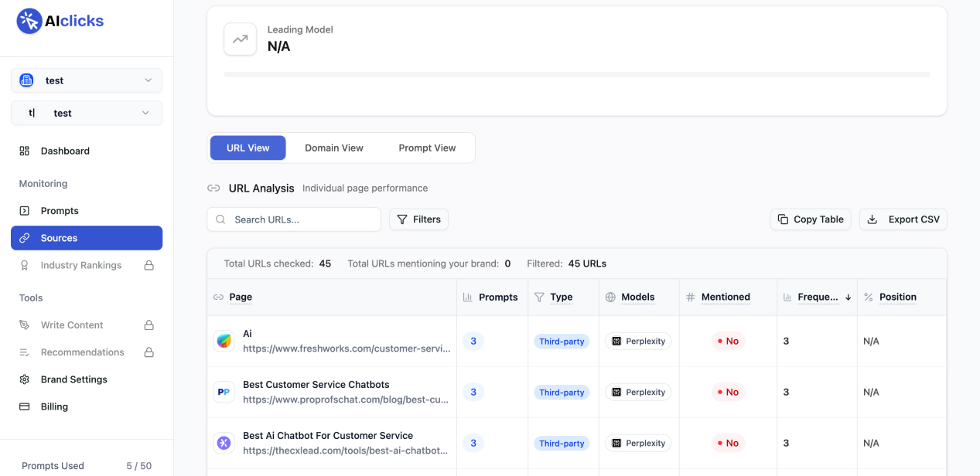Screen dimensions: 980x476
Task: Click the Brand Settings gear icon
Action: click(x=25, y=379)
